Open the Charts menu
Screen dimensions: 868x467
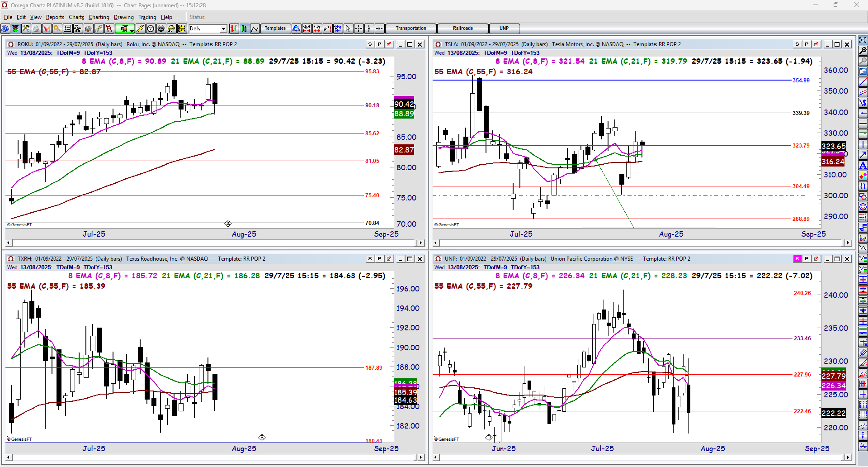(76, 17)
